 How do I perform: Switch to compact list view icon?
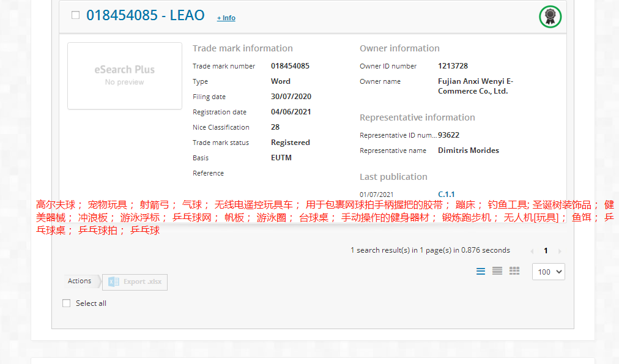(x=497, y=271)
